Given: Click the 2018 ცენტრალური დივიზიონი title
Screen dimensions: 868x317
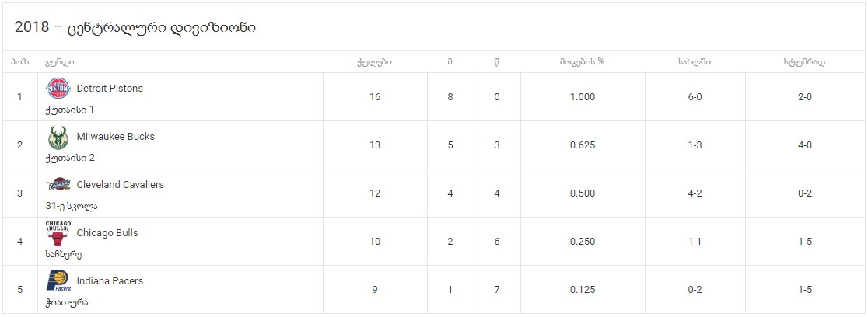Looking at the screenshot, I should click(135, 28).
